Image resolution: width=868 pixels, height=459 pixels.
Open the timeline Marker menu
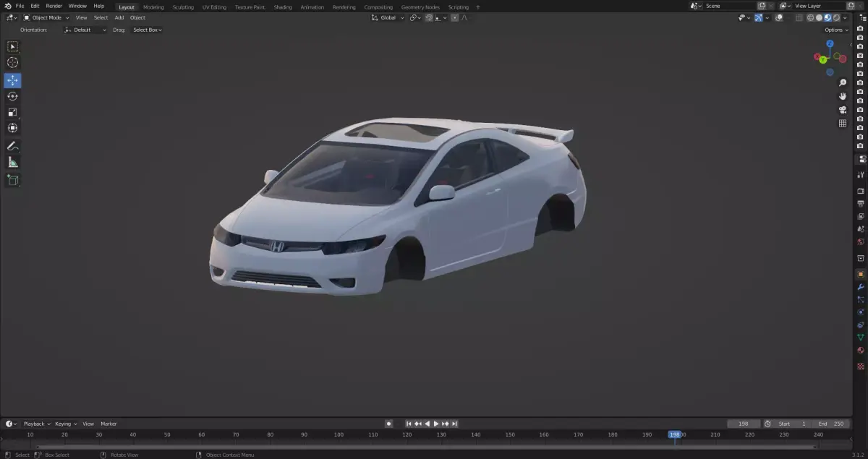coord(109,424)
